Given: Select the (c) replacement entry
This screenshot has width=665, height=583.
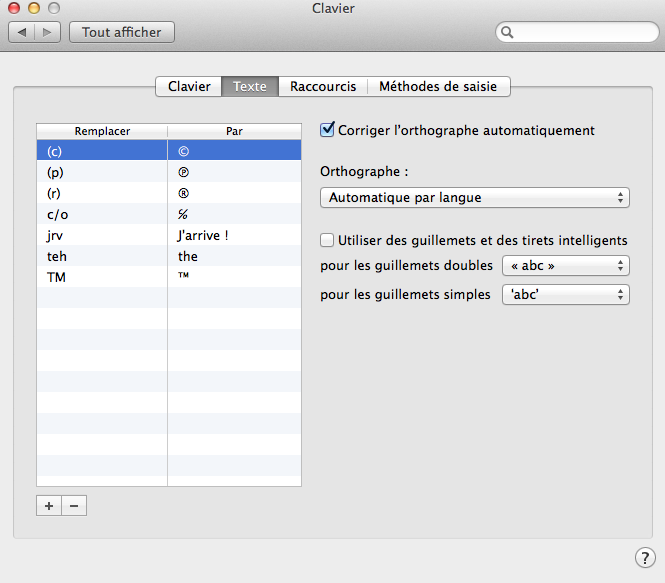Looking at the screenshot, I should pos(102,151).
